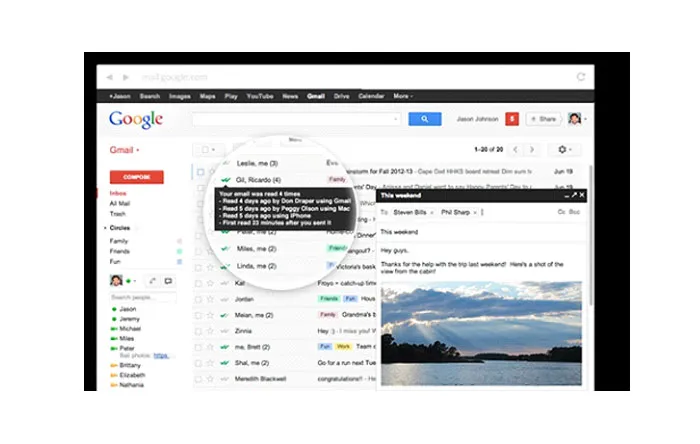Check the box beside Meredith Blackwell's email
Image resolution: width=700 pixels, height=444 pixels.
coord(199,380)
